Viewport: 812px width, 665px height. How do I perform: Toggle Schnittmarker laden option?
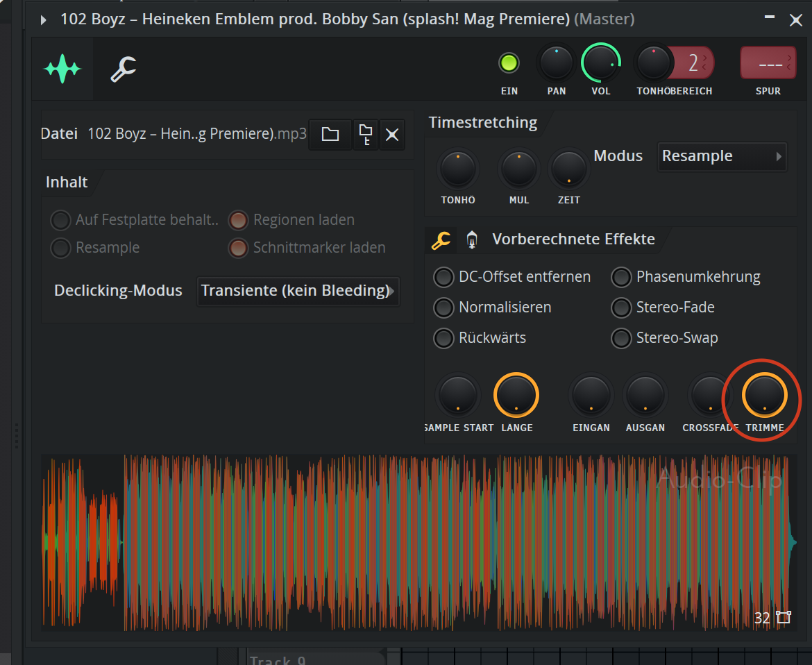pos(238,248)
